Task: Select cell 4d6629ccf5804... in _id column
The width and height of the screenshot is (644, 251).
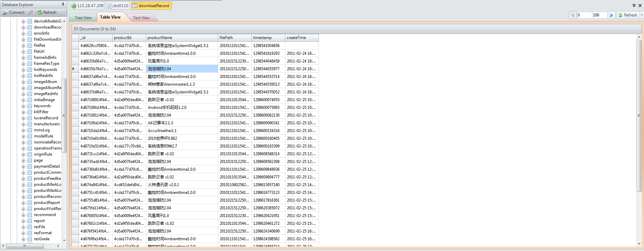Action: tap(95, 46)
